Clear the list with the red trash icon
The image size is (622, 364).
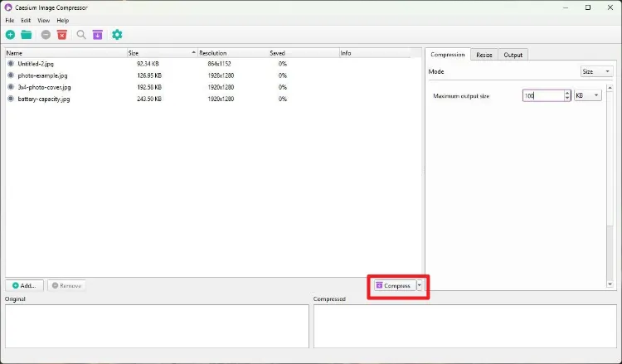[x=62, y=35]
